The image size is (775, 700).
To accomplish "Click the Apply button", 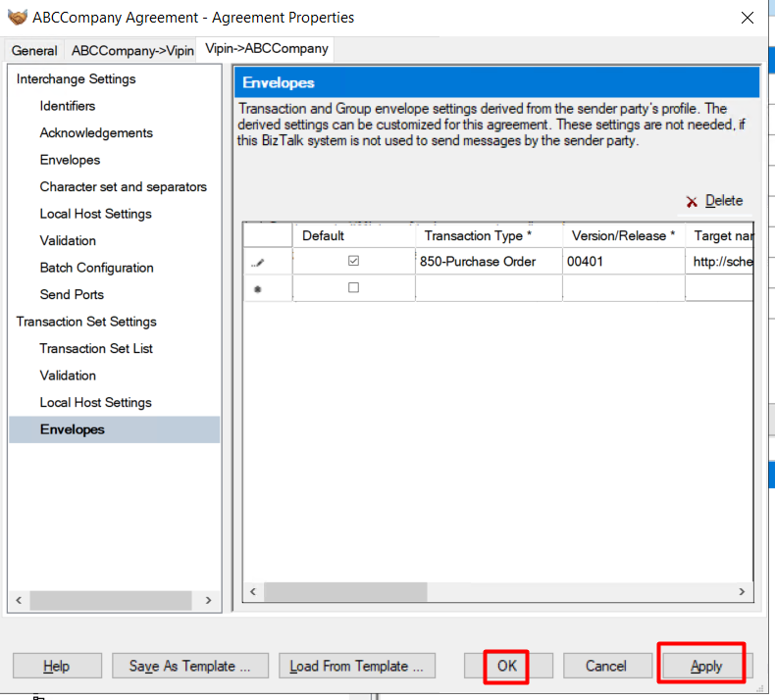I will click(x=706, y=666).
